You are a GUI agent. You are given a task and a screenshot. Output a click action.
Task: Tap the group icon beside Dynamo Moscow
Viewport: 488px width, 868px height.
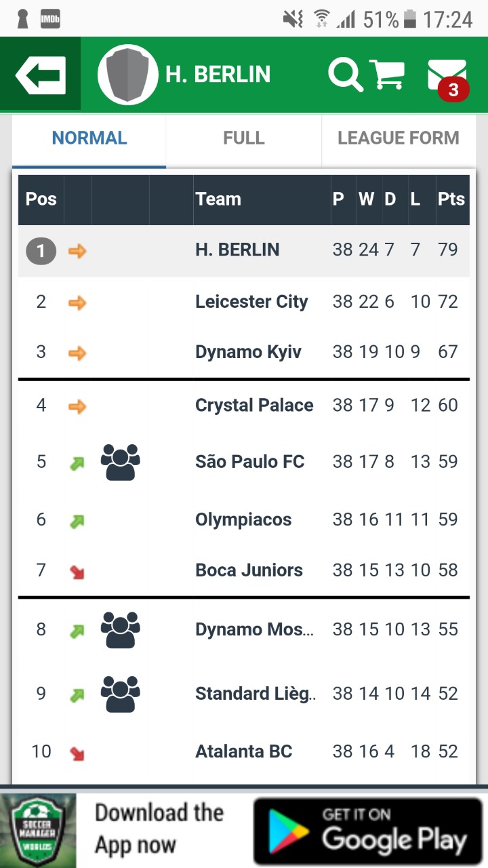(120, 630)
